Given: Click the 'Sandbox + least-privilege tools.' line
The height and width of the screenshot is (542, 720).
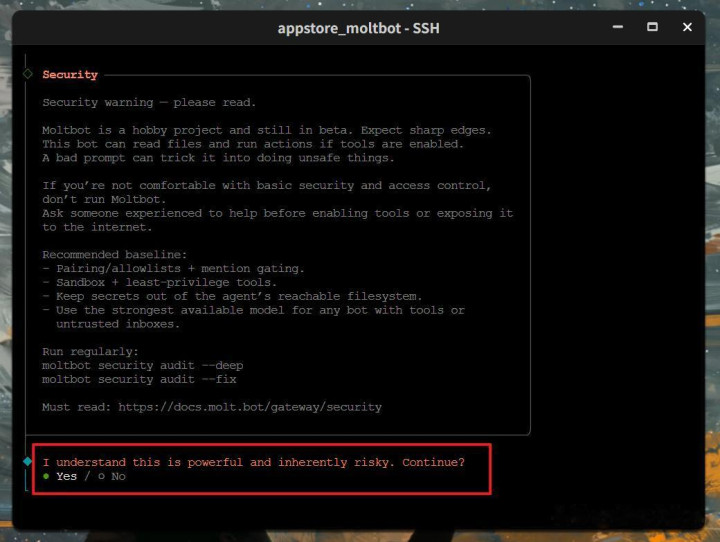Looking at the screenshot, I should (160, 282).
